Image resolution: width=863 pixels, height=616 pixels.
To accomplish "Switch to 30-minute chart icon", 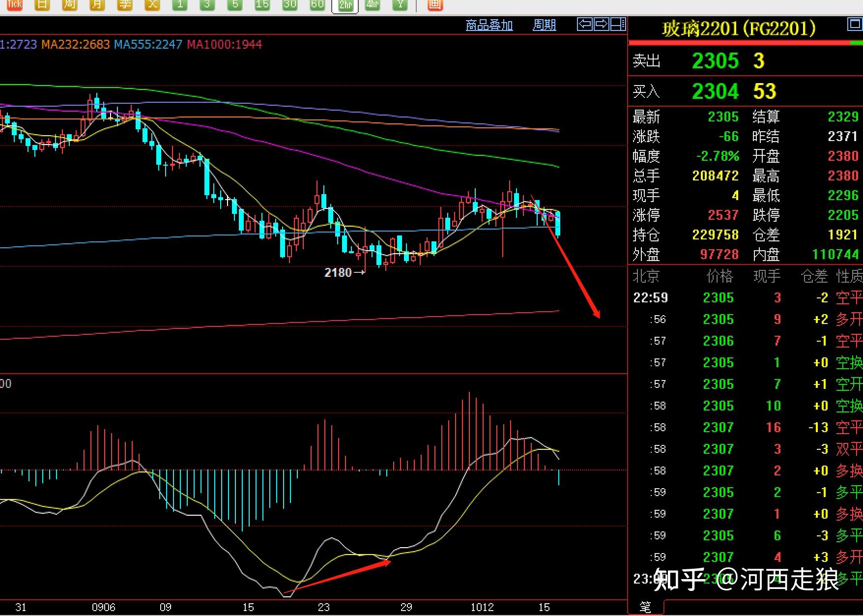I will pos(290,5).
